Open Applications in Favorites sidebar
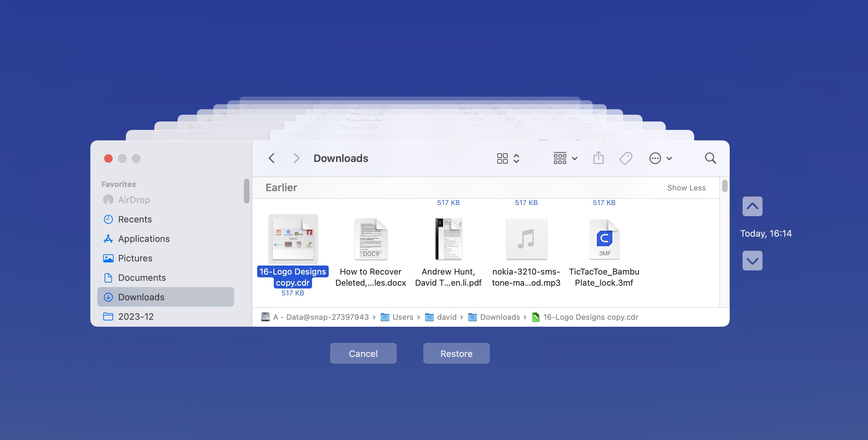 pos(143,238)
